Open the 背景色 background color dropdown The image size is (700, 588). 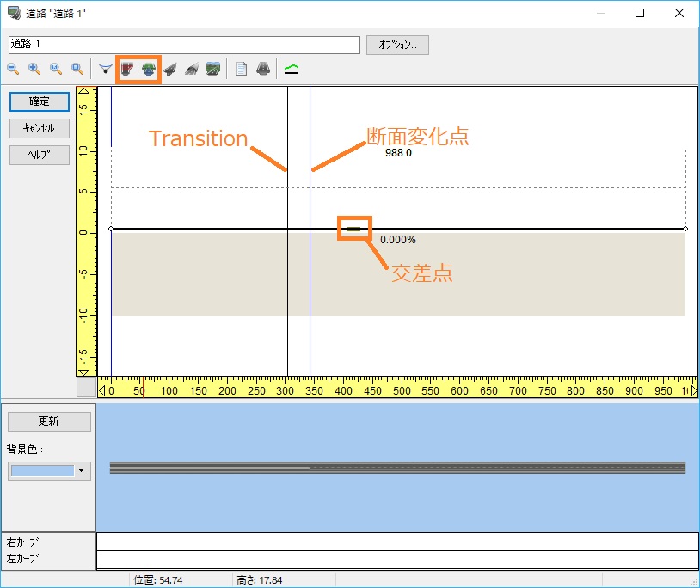pyautogui.click(x=81, y=470)
